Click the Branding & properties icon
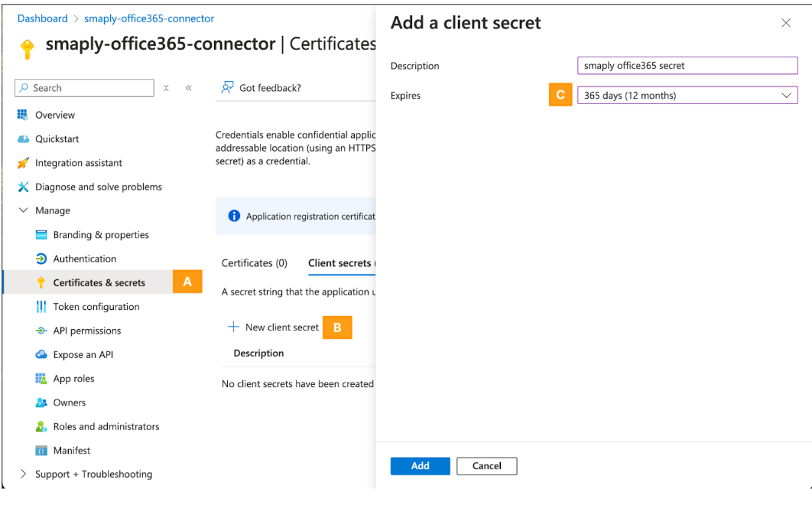This screenshot has width=812, height=528. coord(41,235)
